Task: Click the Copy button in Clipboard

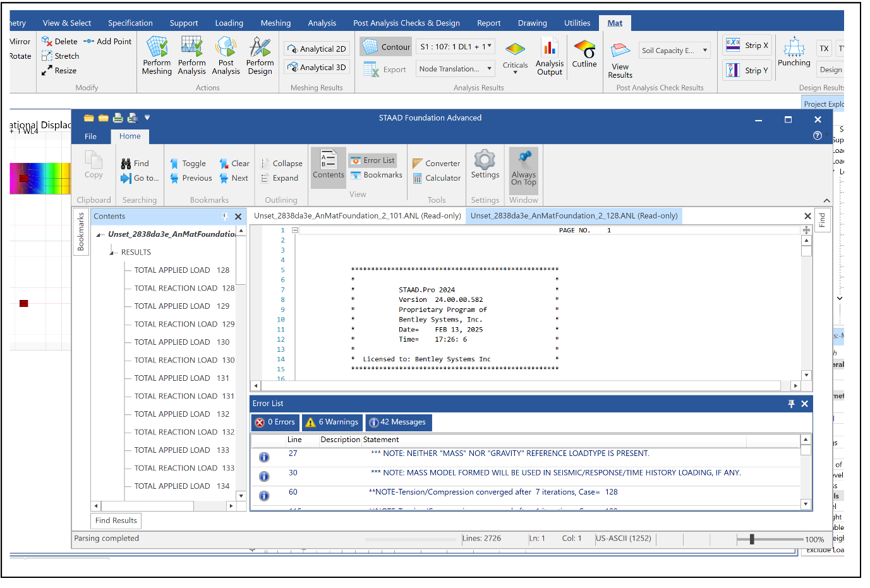Action: 94,165
